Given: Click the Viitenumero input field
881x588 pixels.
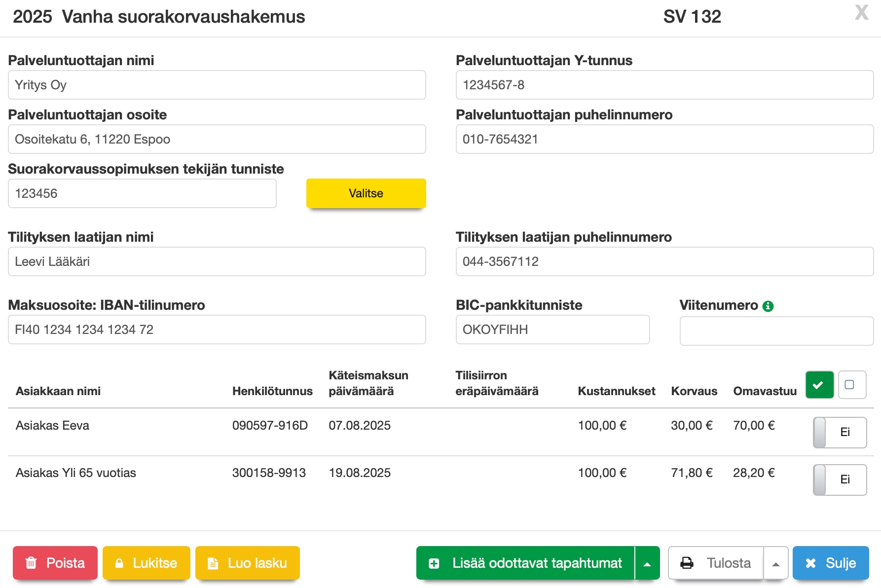Looking at the screenshot, I should point(776,331).
